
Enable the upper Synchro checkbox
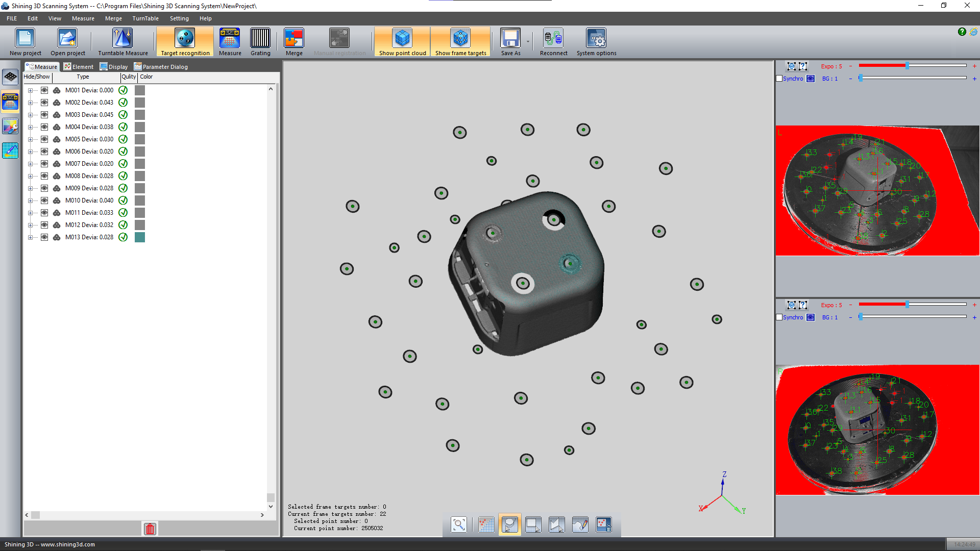(x=779, y=79)
